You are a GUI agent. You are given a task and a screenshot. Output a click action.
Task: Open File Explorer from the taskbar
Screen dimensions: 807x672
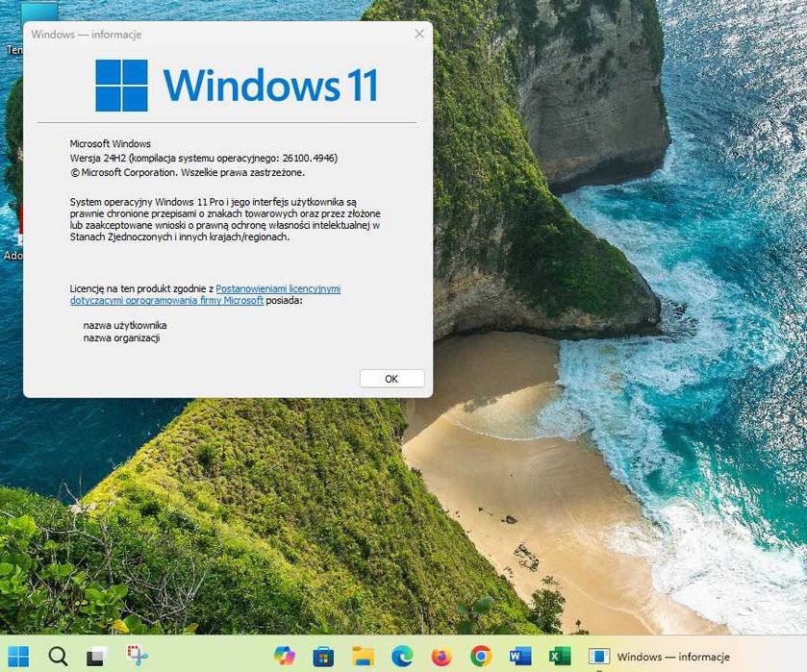tap(363, 657)
